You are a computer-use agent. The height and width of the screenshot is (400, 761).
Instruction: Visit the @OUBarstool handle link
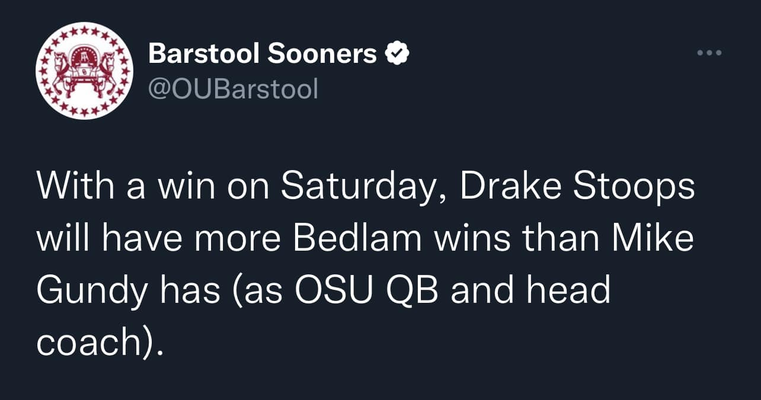(233, 89)
